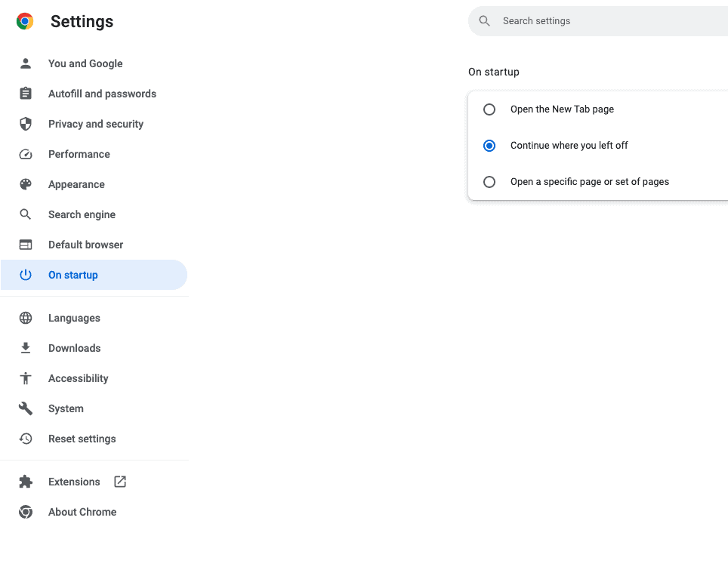This screenshot has height=573, width=728.
Task: Click the Extensions puzzle piece icon
Action: click(x=26, y=482)
